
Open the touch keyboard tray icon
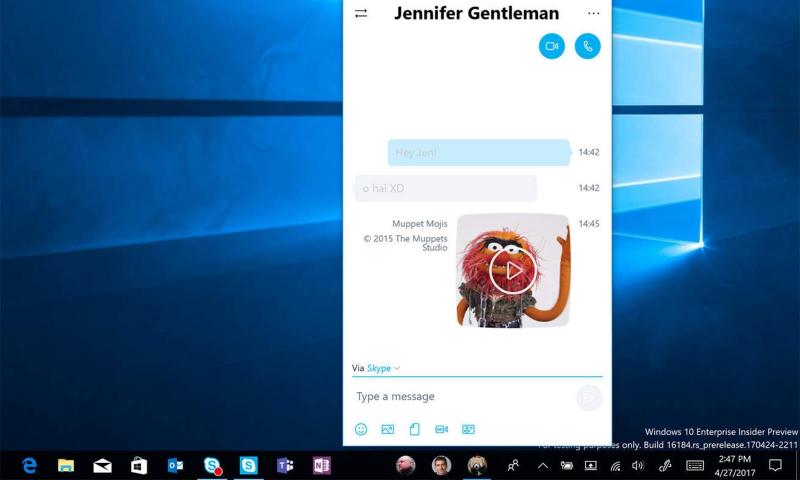pyautogui.click(x=695, y=465)
